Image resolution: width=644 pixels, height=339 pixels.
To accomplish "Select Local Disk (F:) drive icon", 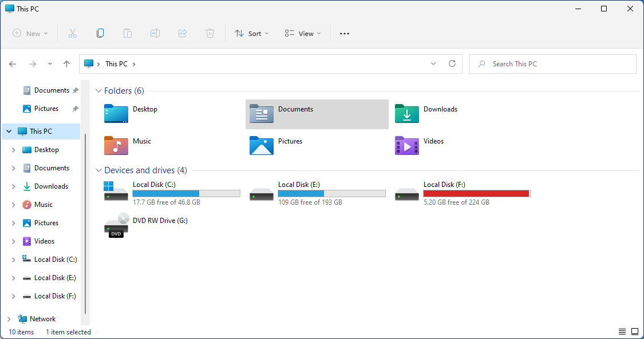I will pos(407,194).
